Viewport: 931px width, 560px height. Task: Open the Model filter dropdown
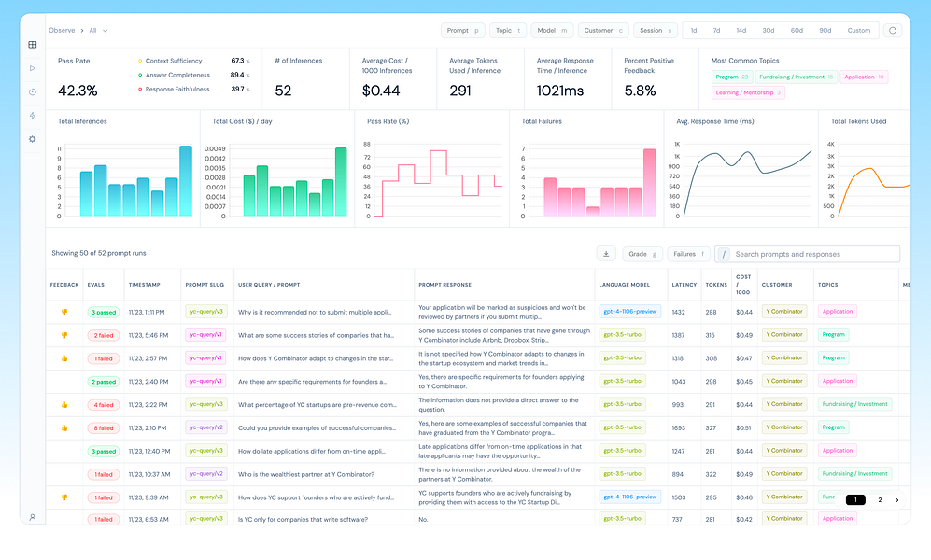[552, 30]
